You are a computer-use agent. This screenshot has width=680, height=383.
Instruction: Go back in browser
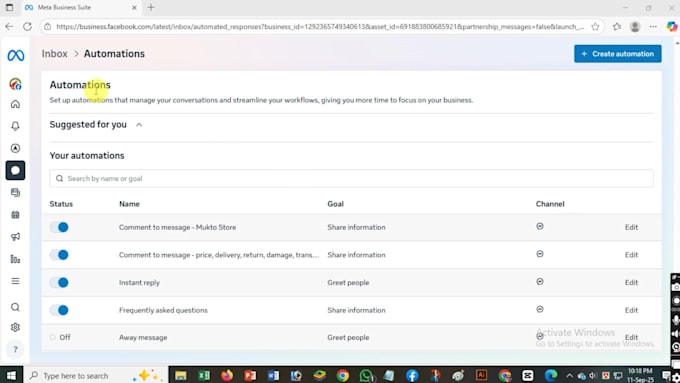point(9,26)
